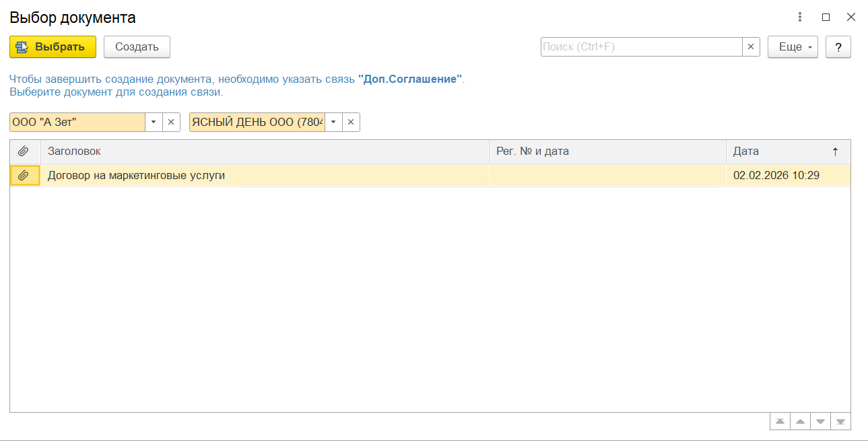868x441 pixels.
Task: Expand the ЯСНЫЙ ДЕНЬ ООО counterparty dropdown
Action: click(333, 122)
